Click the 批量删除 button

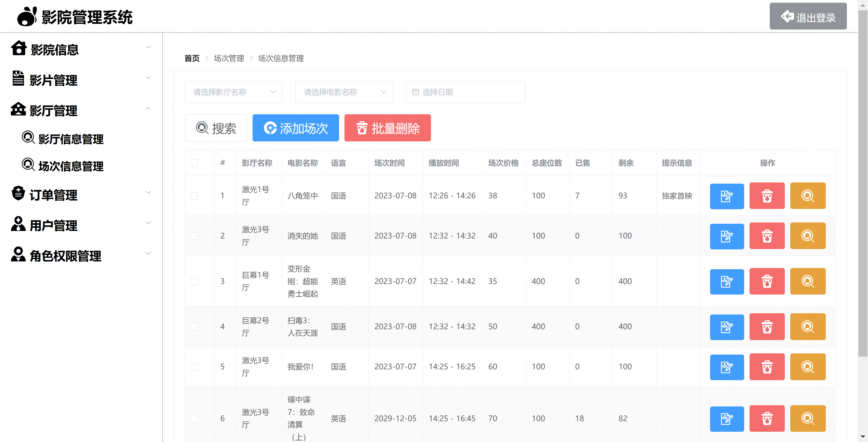click(x=387, y=128)
